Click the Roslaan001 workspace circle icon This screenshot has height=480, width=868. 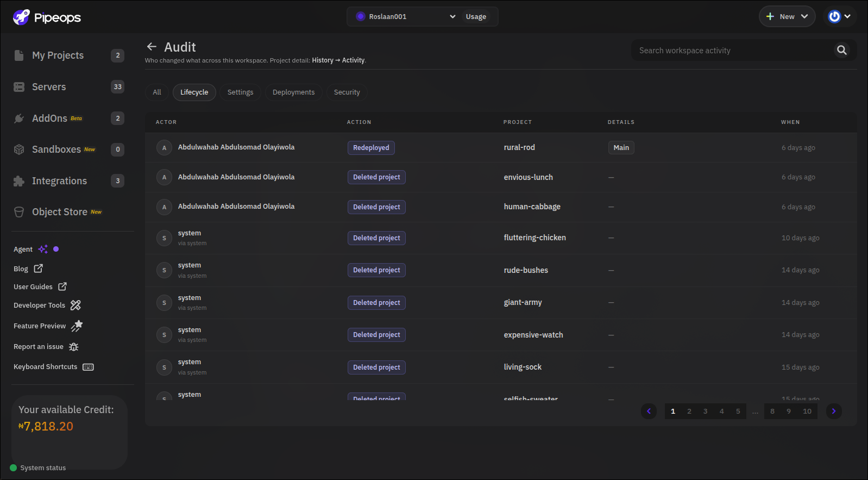tap(361, 16)
